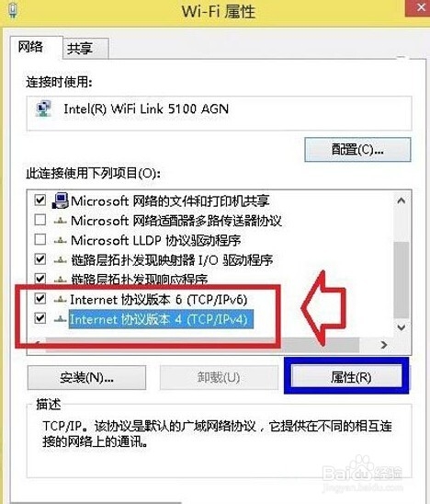Click the Microsoft file and printer sharing icon
The image size is (430, 504).
[61, 200]
